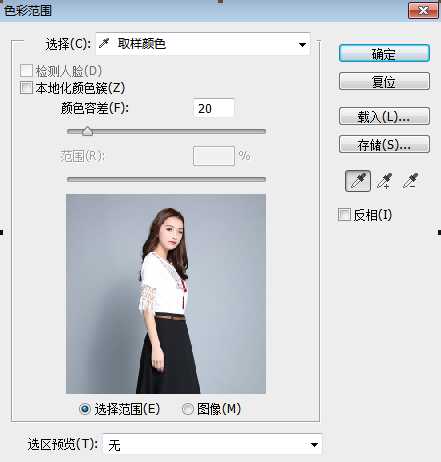Select the 选择范围 radio button

[85, 409]
